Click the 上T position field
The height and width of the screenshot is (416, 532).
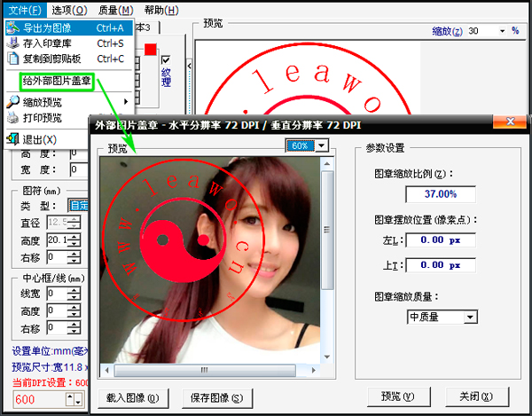(x=441, y=265)
